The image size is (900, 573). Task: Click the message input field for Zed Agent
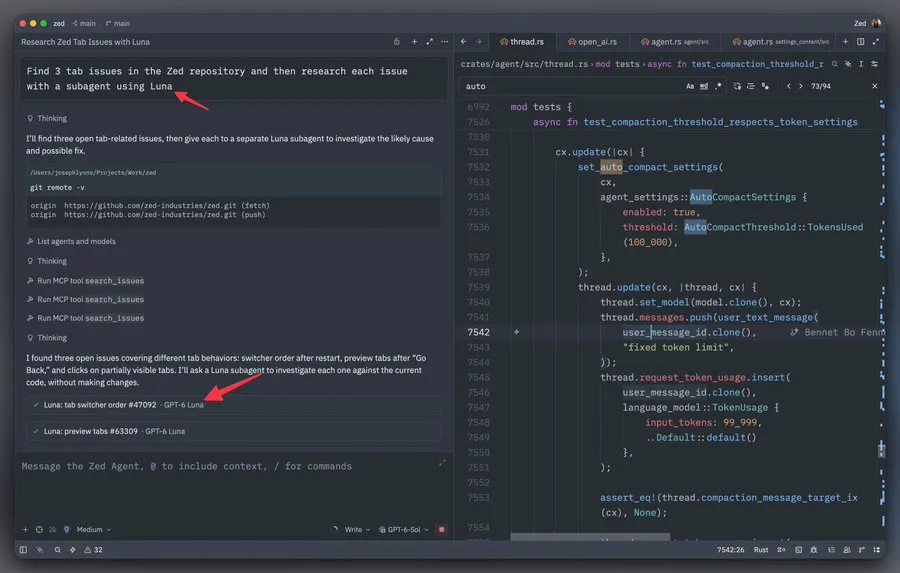pos(230,466)
